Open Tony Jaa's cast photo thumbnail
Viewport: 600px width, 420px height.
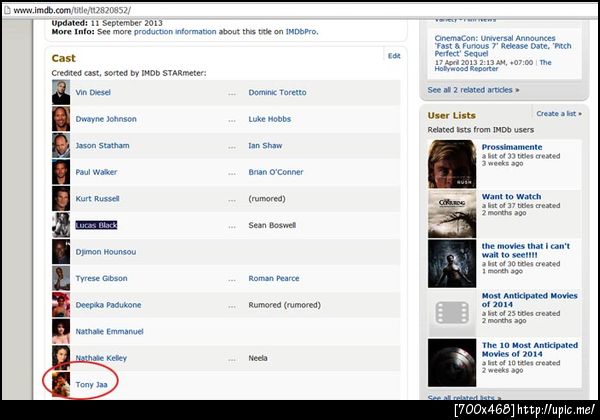coord(61,385)
